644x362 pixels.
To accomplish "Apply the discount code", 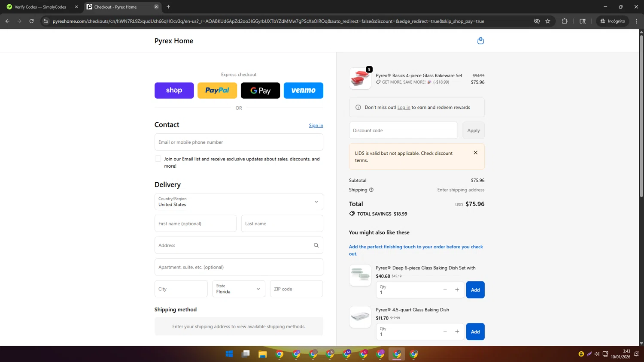I will point(474,130).
